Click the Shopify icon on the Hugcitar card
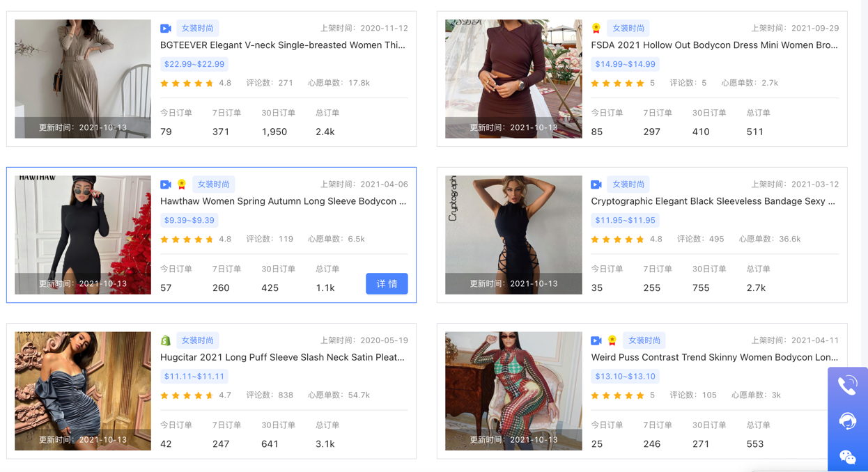868x472 pixels. pyautogui.click(x=166, y=340)
